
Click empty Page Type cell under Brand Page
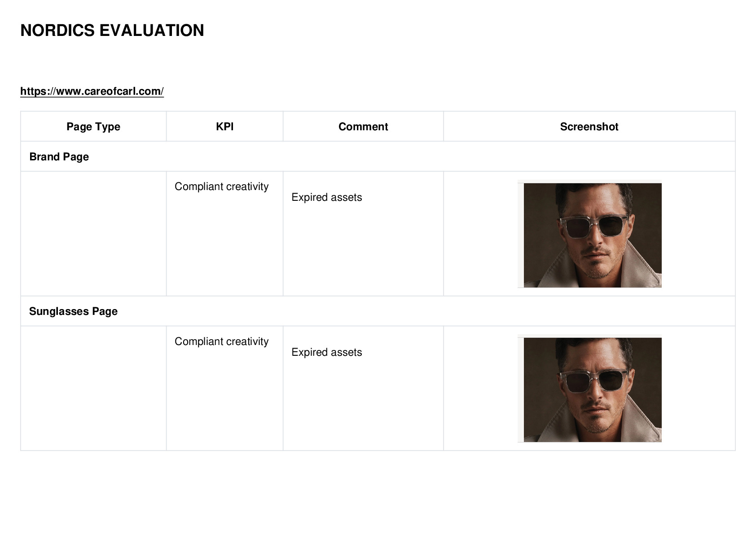(x=93, y=234)
